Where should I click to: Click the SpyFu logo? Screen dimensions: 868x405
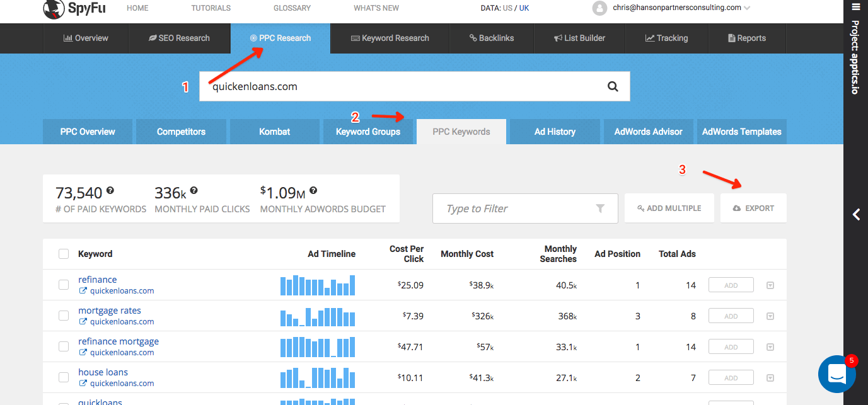point(74,8)
